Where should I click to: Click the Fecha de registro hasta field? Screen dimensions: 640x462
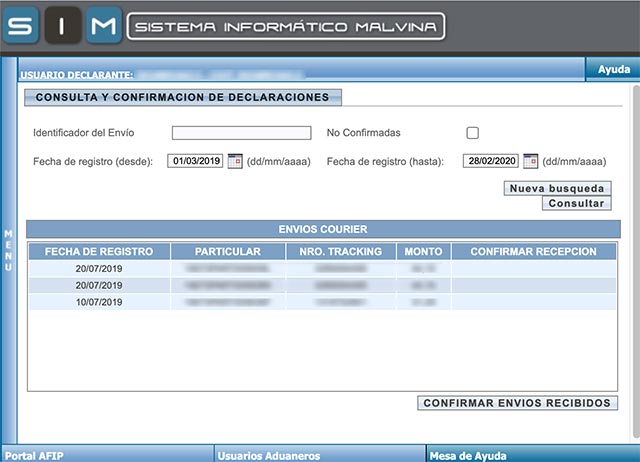click(491, 161)
